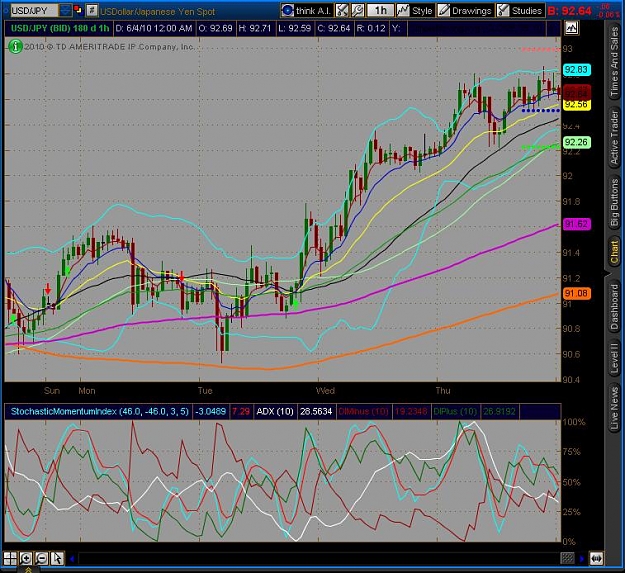Open the USD/JPY symbol dropdown arrow

pos(65,10)
